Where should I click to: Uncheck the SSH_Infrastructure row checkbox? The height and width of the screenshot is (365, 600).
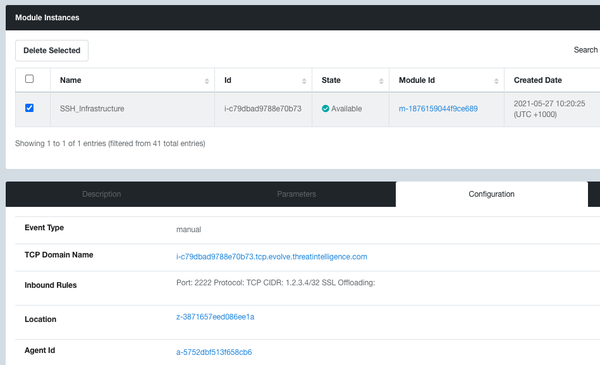pyautogui.click(x=29, y=108)
